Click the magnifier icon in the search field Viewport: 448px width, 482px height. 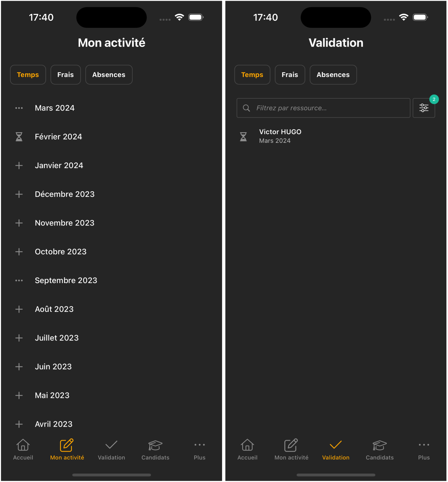point(246,108)
